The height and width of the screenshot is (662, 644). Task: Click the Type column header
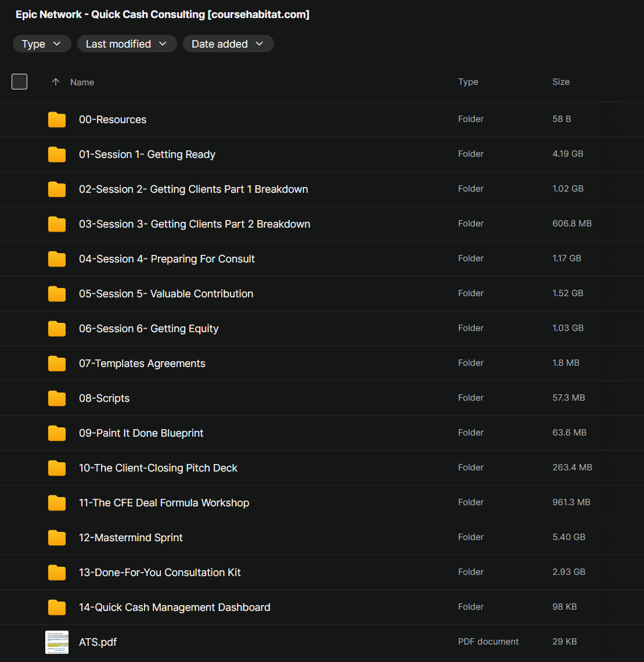468,82
